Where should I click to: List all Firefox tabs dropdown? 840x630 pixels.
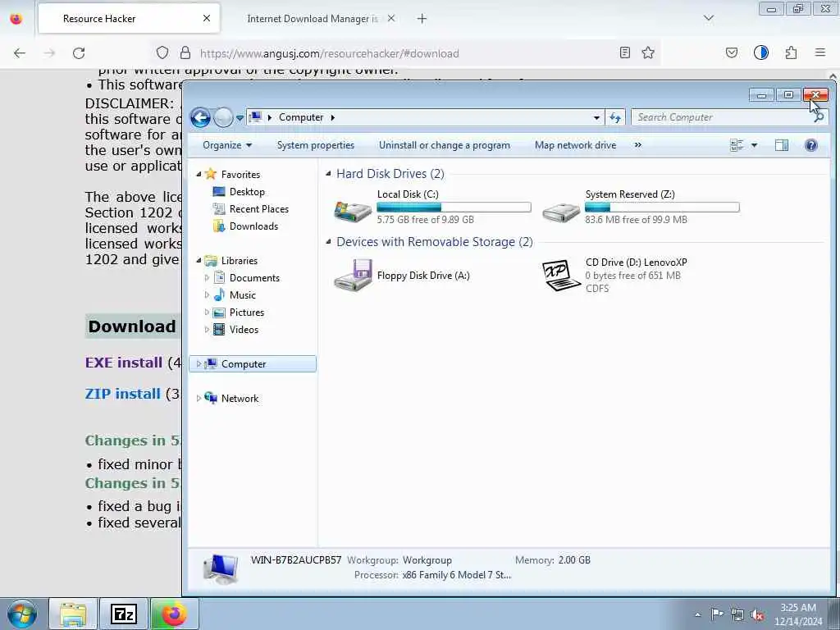click(708, 19)
